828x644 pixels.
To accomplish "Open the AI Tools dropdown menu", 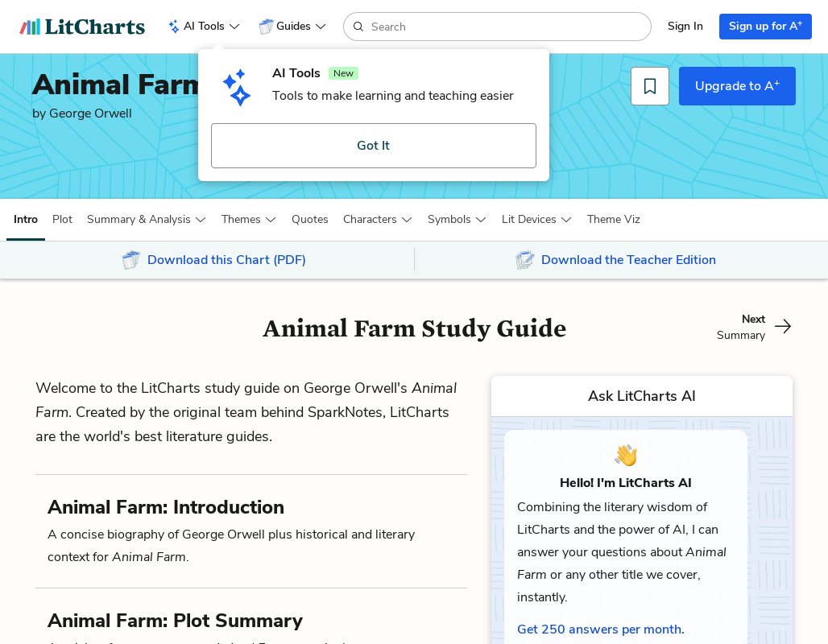I will (204, 27).
